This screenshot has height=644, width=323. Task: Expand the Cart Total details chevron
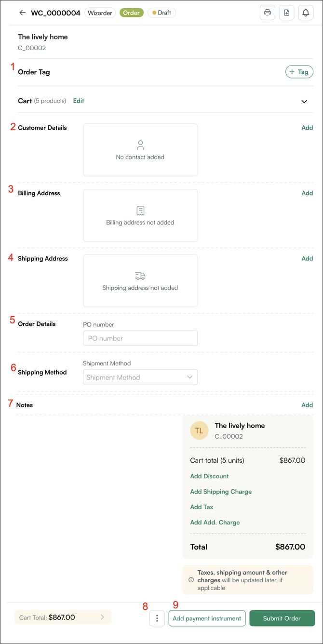[x=104, y=617]
